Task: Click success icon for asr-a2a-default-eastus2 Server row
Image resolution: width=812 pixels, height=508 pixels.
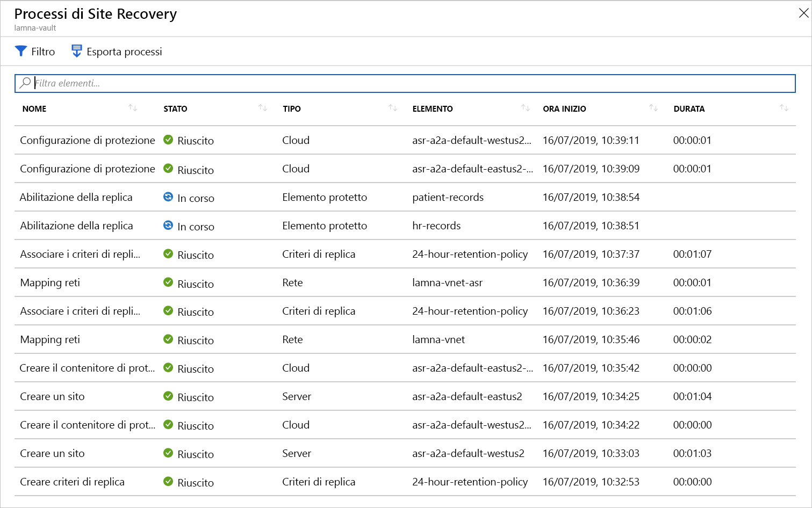Action: coord(168,396)
